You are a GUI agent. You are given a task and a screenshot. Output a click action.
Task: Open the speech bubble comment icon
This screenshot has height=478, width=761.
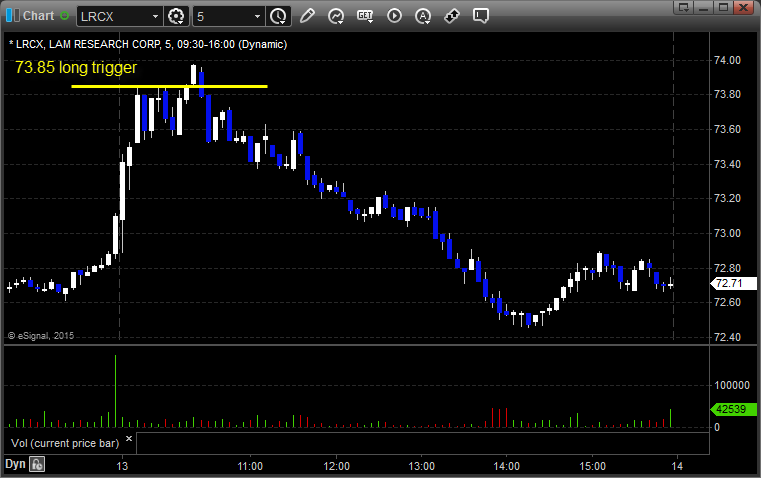coord(481,16)
